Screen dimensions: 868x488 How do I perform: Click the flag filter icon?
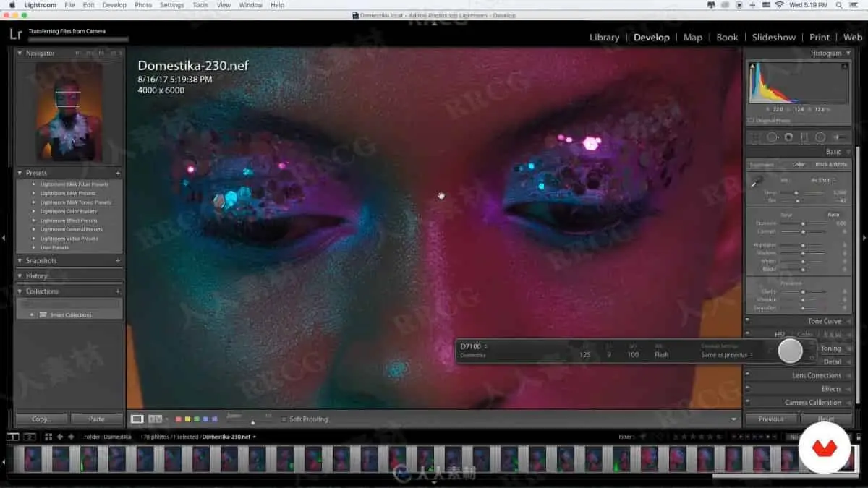pos(644,437)
